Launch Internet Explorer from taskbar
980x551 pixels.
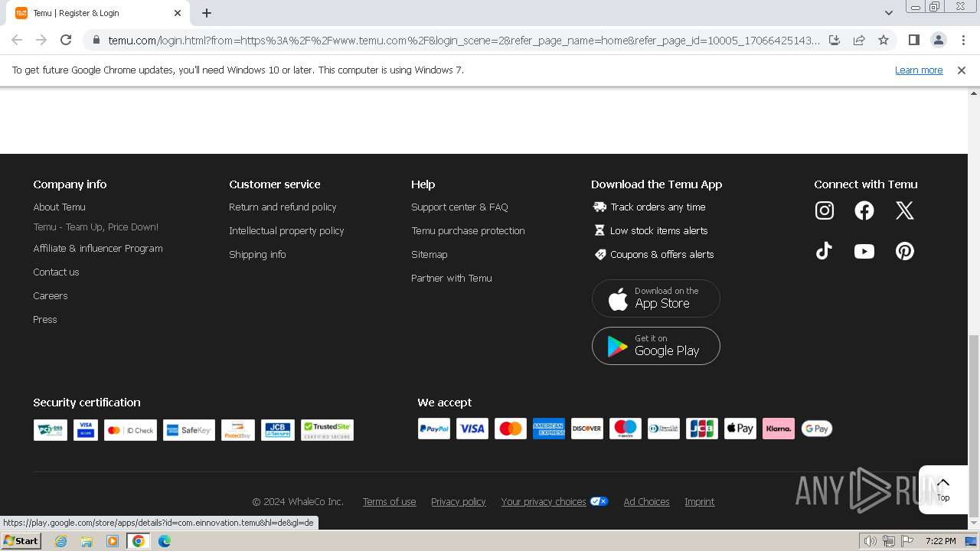point(60,541)
